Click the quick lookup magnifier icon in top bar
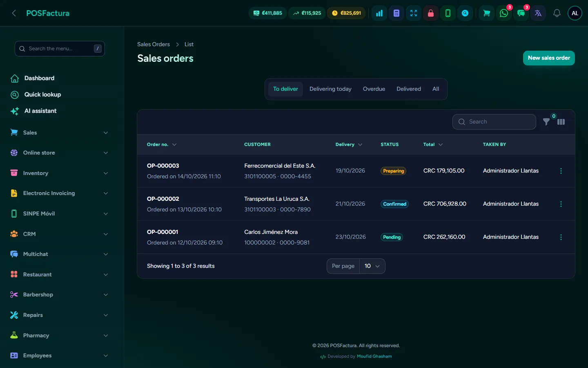The image size is (588, 368). [x=465, y=13]
